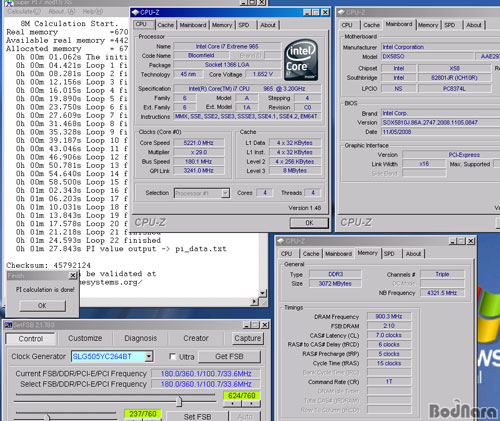Click the NB Frequency value 4321.5 MHz
Viewport: 500px width, 421px height.
442,293
